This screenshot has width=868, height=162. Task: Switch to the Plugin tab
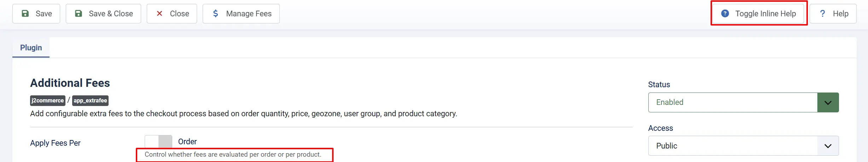31,48
